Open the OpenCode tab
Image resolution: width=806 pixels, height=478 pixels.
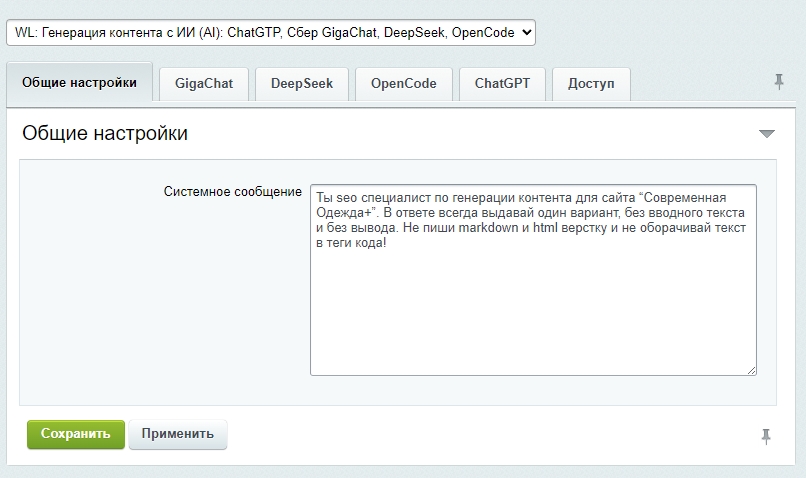tap(404, 84)
